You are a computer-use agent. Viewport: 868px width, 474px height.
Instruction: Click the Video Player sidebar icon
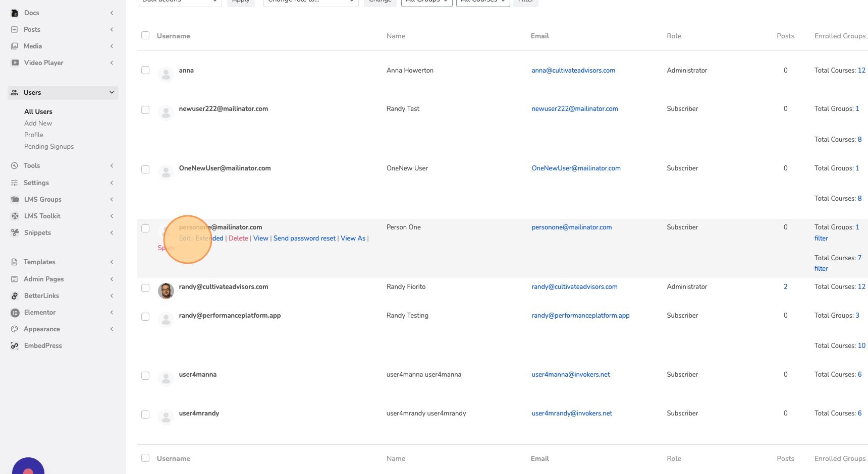tap(15, 63)
